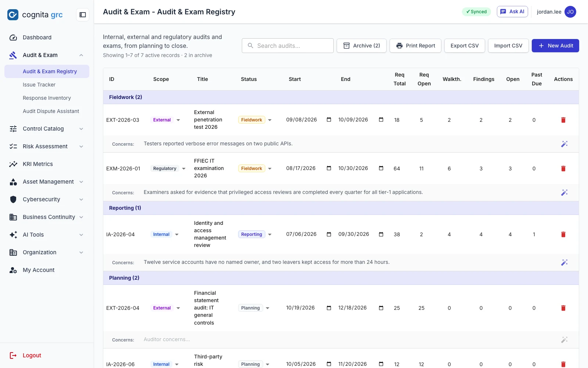Focus the Search audits input field
This screenshot has width=588, height=368.
(288, 46)
